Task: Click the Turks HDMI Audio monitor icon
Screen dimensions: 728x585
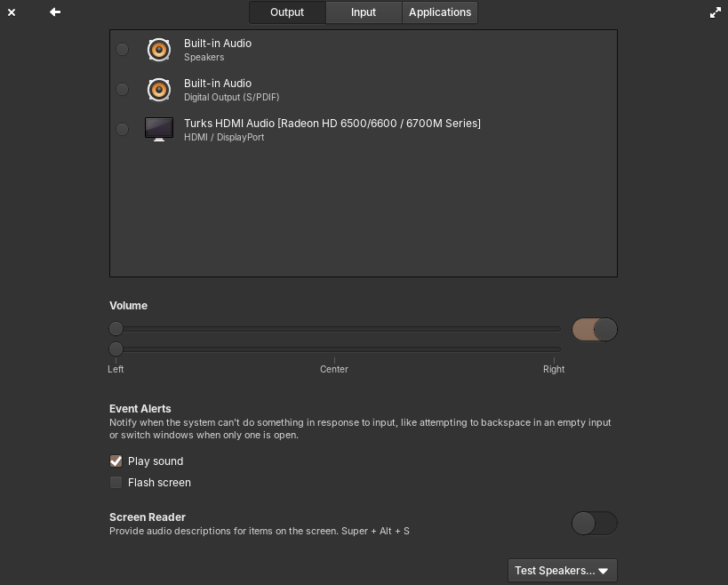Action: point(159,129)
